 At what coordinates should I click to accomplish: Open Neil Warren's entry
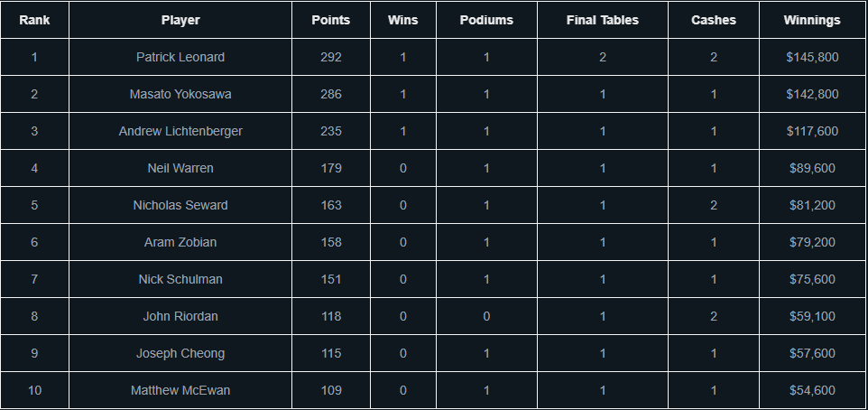[x=180, y=169]
